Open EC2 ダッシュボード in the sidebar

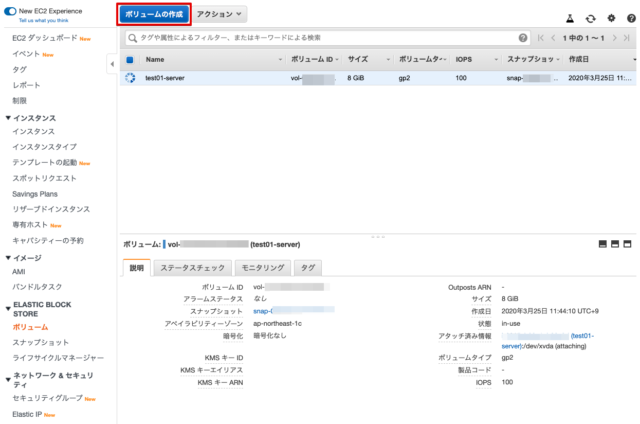[x=44, y=38]
